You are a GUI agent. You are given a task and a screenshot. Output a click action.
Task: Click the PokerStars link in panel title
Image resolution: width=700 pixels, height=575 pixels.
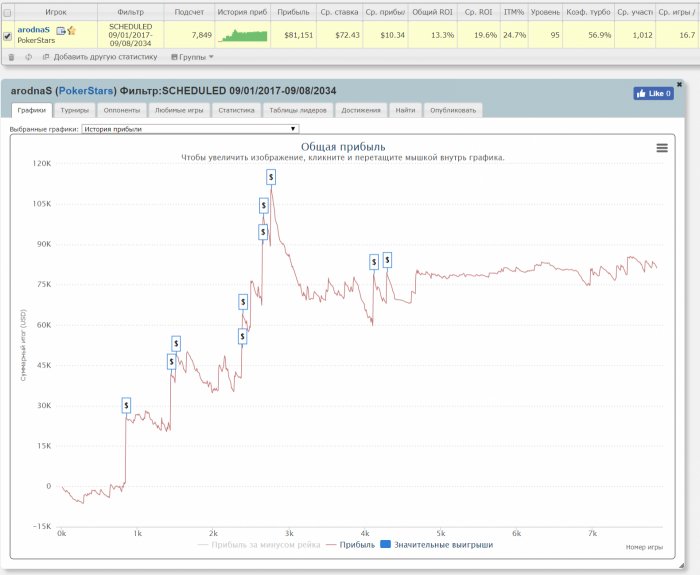86,91
